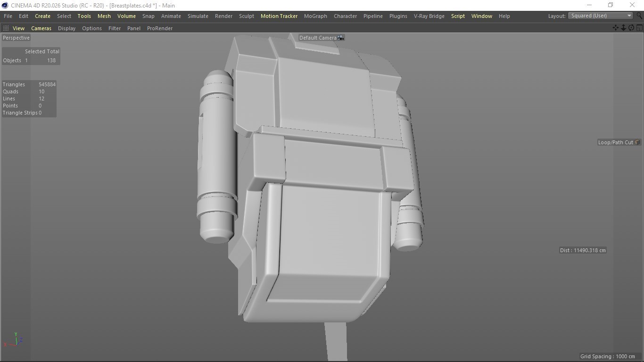Viewport: 644px width, 362px height.
Task: Click the XYZ world axis indicator
Action: tap(16, 339)
